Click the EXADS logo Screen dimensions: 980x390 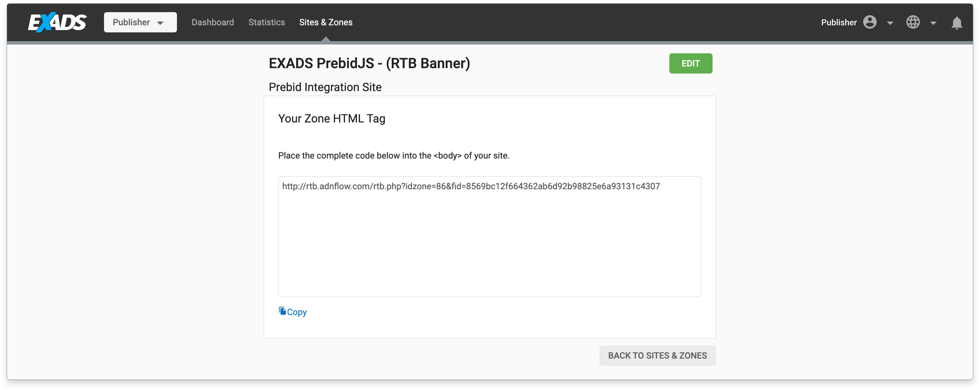[x=57, y=22]
